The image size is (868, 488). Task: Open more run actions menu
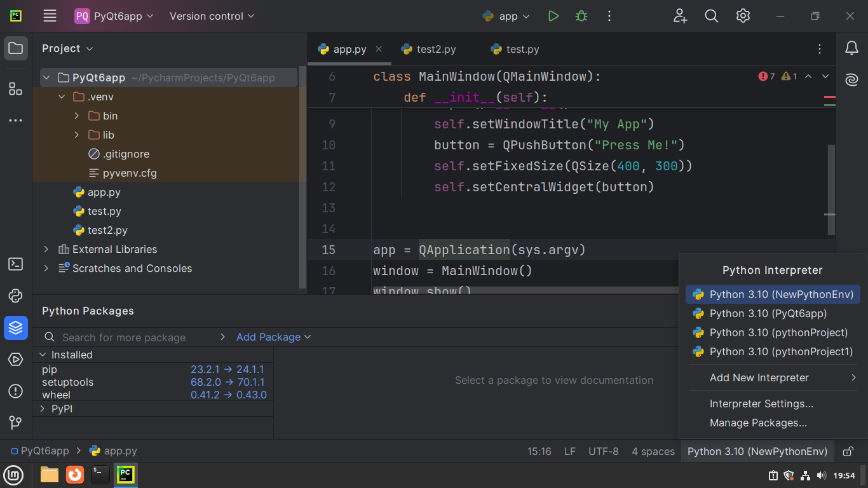[x=609, y=17]
